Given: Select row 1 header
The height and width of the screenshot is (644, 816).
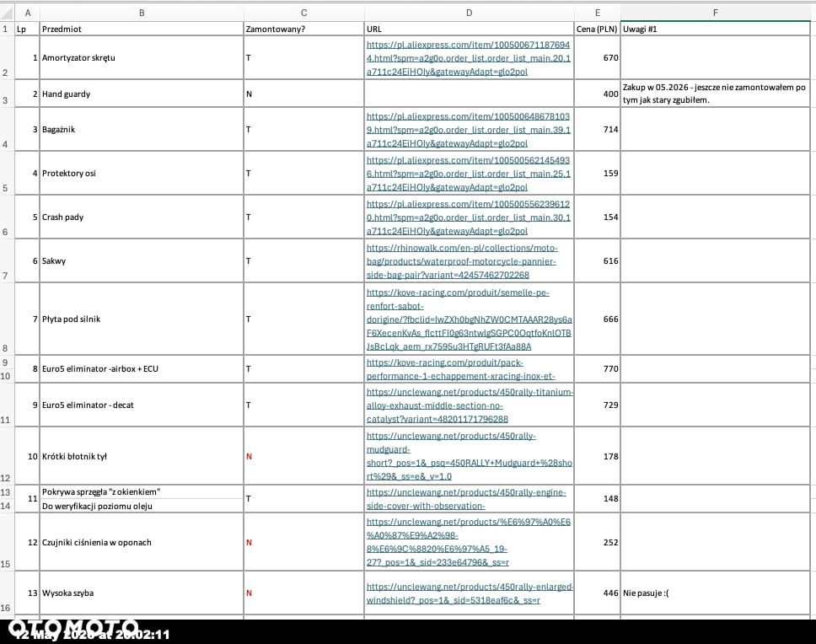Looking at the screenshot, I should point(6,30).
